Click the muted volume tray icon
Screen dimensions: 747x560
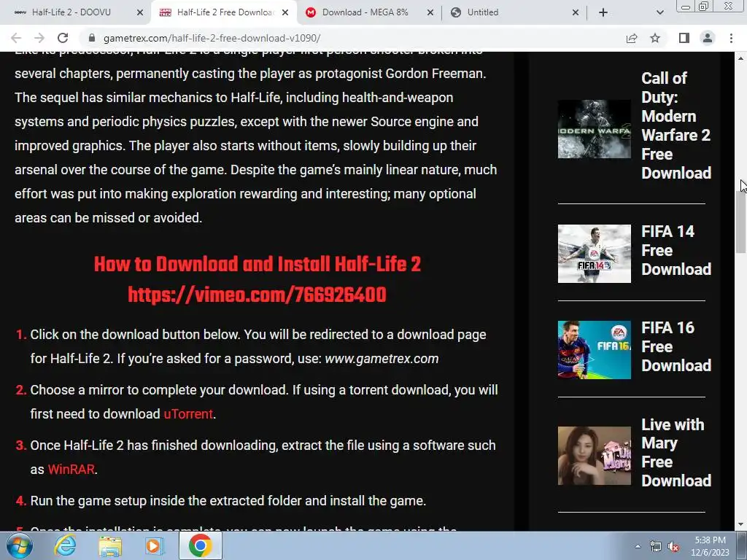[673, 546]
